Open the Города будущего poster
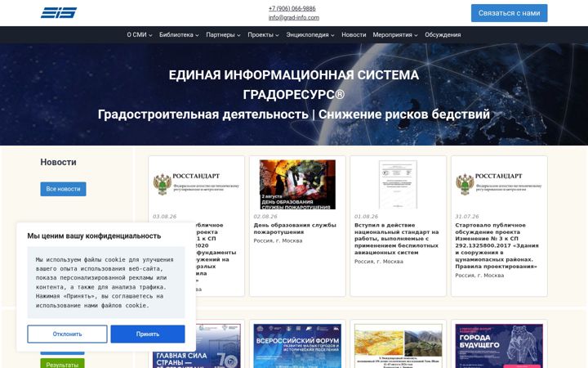This screenshot has width=588, height=368. [499, 346]
